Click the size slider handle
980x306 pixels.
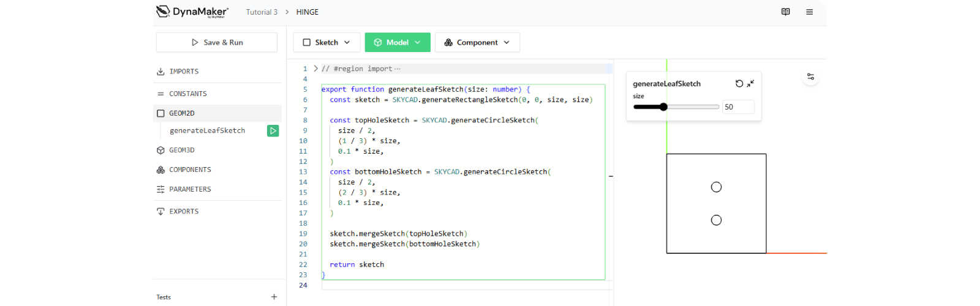click(x=663, y=106)
